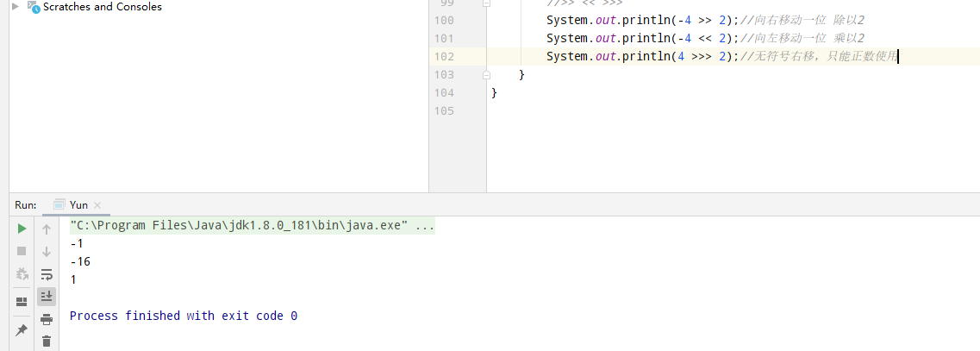This screenshot has height=351, width=980.
Task: Clear console with the trash icon
Action: point(47,341)
